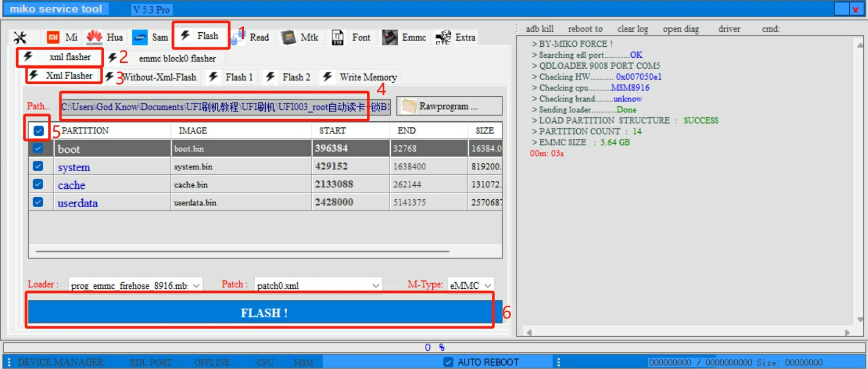Click the dots icon beside DEVICE MANAGER

click(x=9, y=362)
